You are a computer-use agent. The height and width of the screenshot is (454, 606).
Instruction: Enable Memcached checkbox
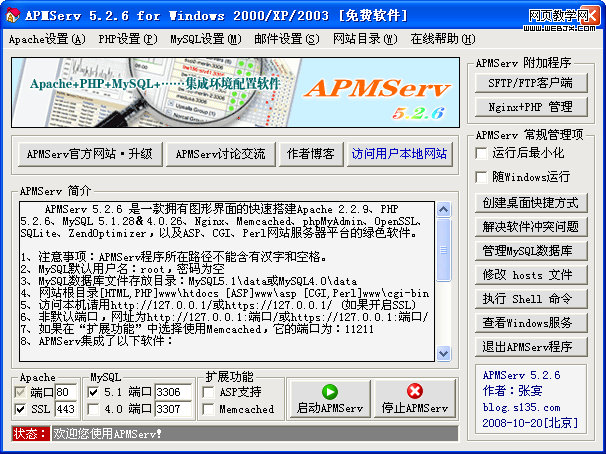point(209,409)
